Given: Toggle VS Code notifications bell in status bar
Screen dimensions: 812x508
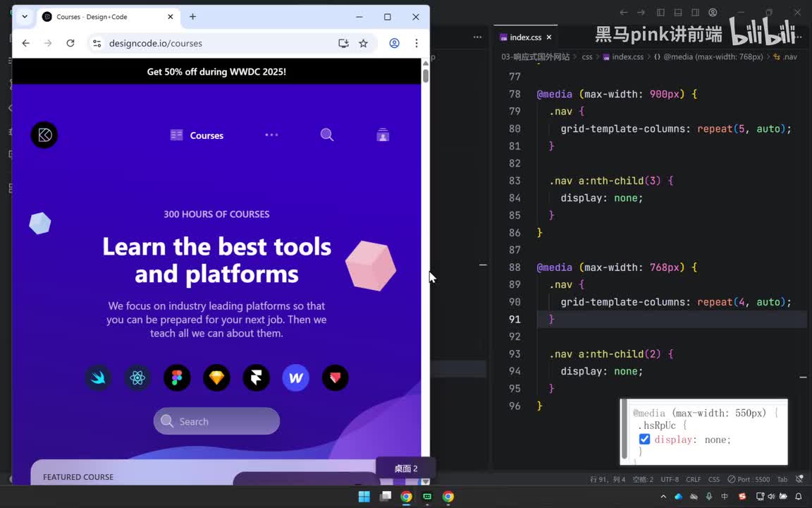Looking at the screenshot, I should [x=799, y=479].
